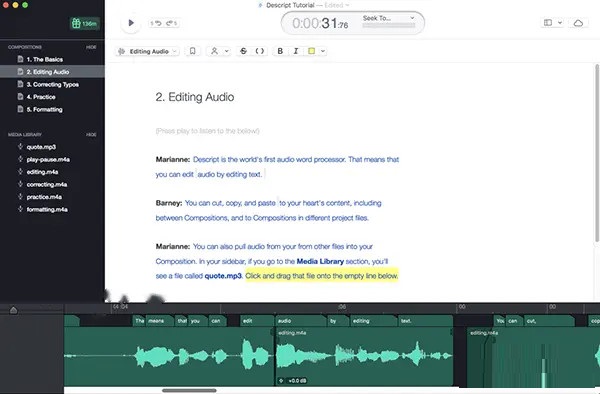Skip back five seconds

pos(156,23)
